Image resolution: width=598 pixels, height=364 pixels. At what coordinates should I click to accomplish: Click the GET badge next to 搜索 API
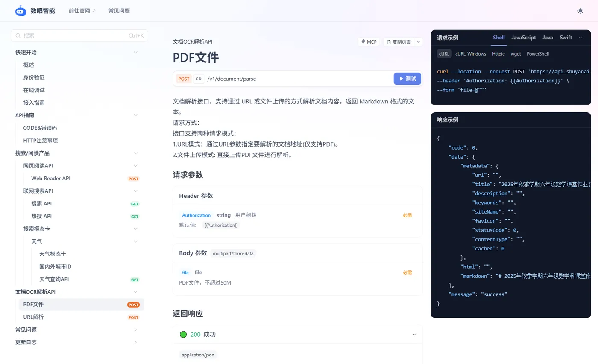[135, 204]
